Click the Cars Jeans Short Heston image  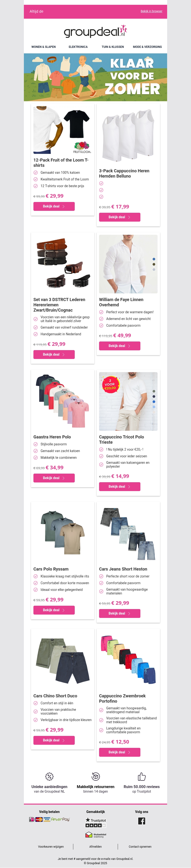(x=128, y=534)
